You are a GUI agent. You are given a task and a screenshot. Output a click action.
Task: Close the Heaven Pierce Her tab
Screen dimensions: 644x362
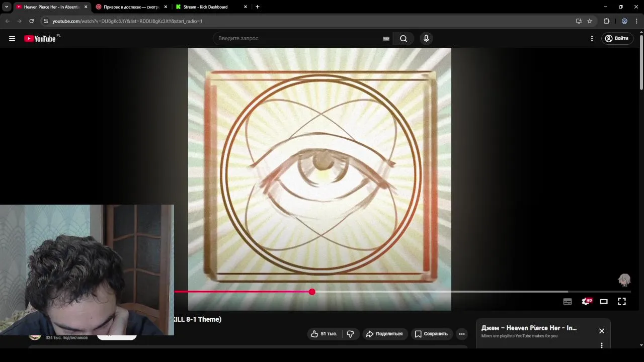(x=86, y=7)
